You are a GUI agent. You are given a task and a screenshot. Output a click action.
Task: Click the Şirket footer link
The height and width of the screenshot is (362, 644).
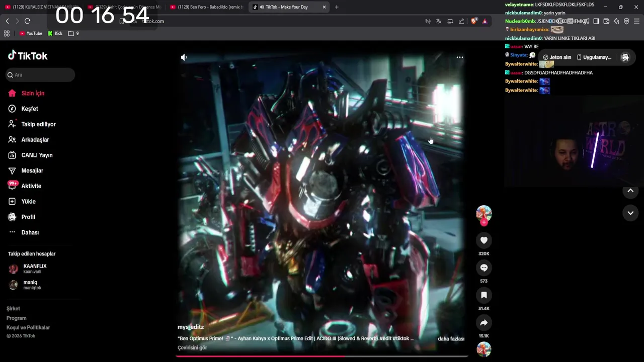(x=14, y=309)
